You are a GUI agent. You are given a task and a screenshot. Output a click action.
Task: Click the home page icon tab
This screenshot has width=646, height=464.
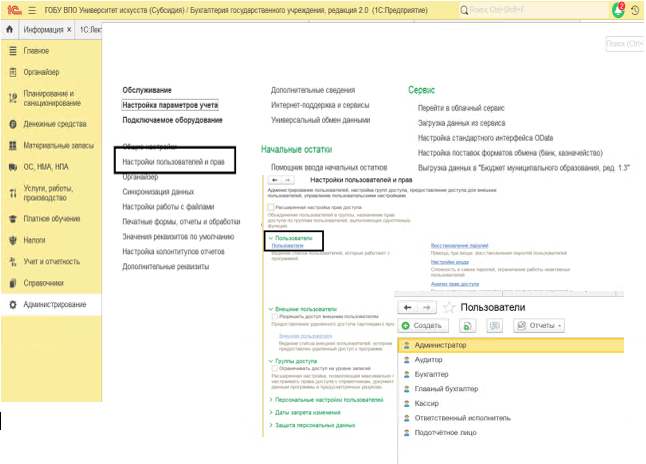(x=9, y=29)
